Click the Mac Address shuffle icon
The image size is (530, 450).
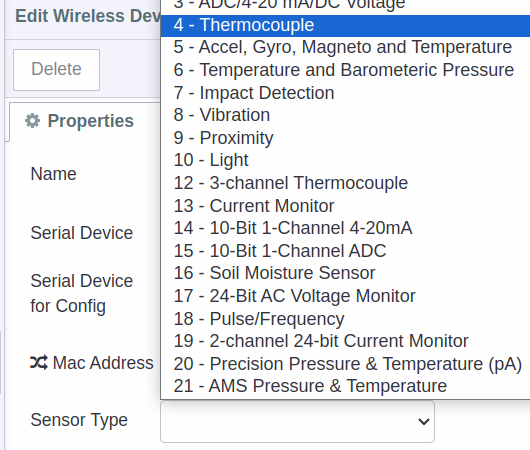point(39,363)
